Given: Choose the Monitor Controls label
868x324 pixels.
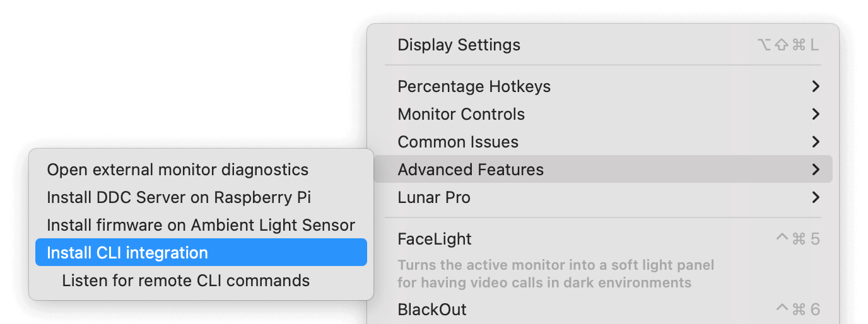Looking at the screenshot, I should tap(461, 114).
